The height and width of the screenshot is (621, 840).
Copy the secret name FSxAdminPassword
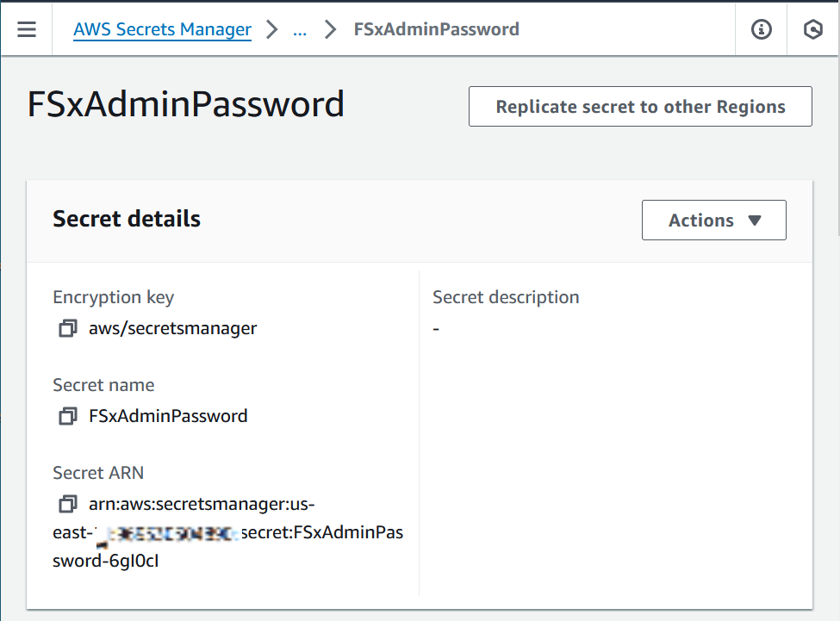coord(67,416)
